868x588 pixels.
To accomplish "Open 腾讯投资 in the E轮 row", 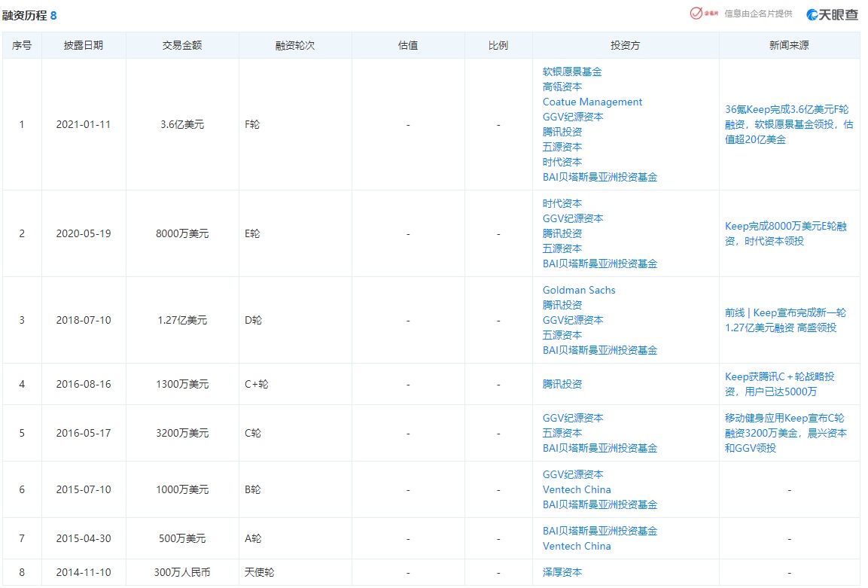I will pos(562,233).
